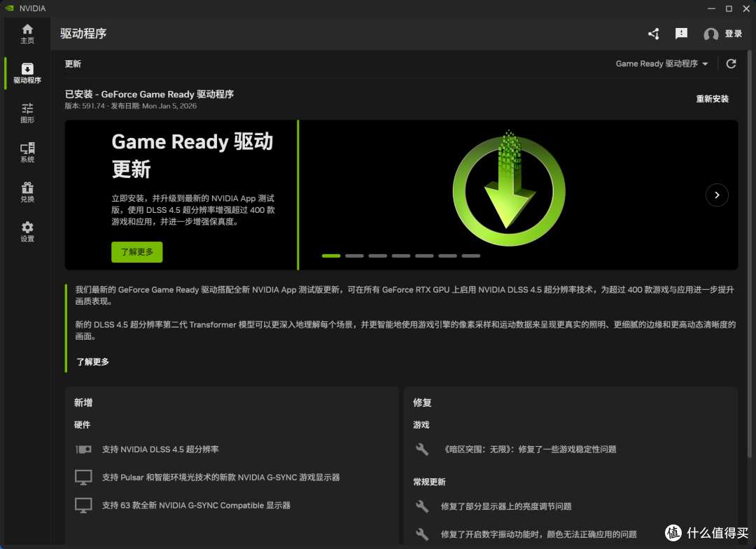Click the wrench icon beside 亮度调节问题 fix
The width and height of the screenshot is (756, 549).
tap(422, 506)
